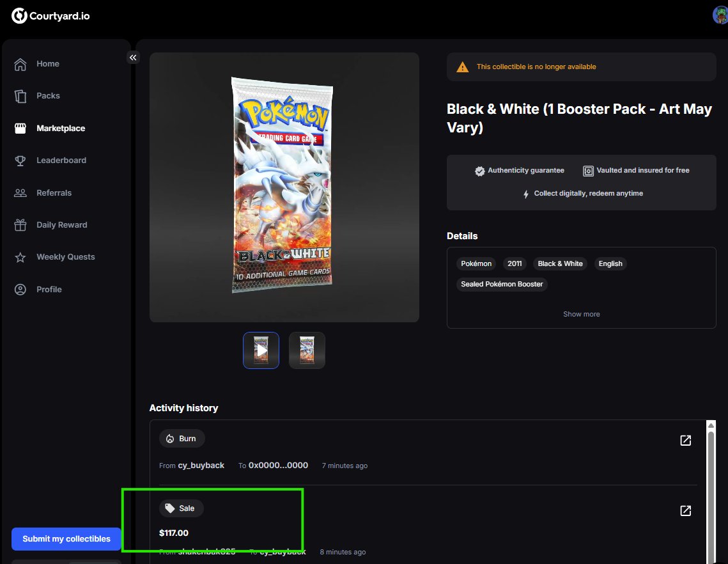728x564 pixels.
Task: Click the Packs icon in sidebar
Action: pos(20,96)
